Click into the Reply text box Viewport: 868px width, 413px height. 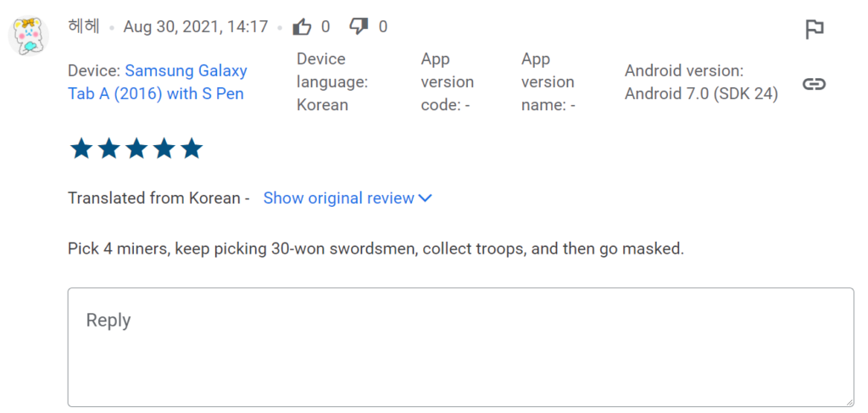click(460, 347)
